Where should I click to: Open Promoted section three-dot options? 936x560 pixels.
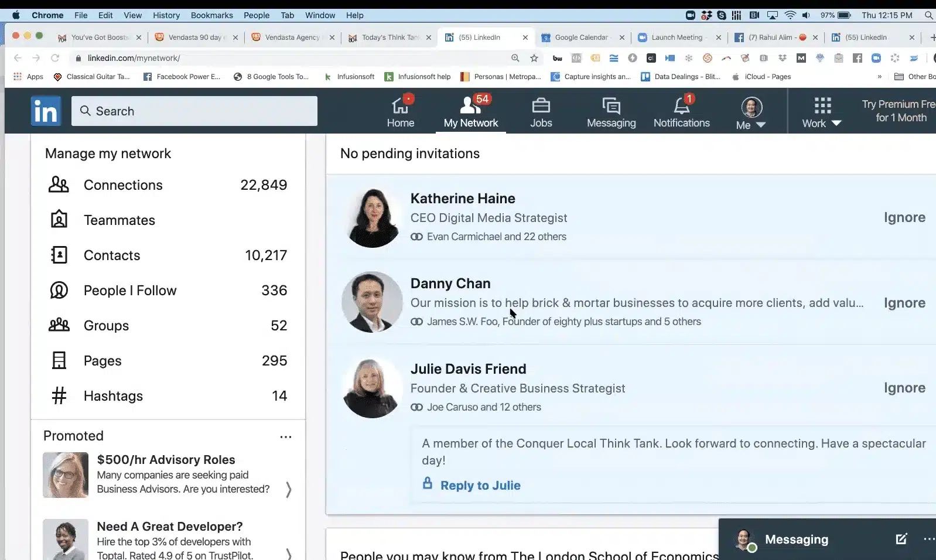click(286, 436)
